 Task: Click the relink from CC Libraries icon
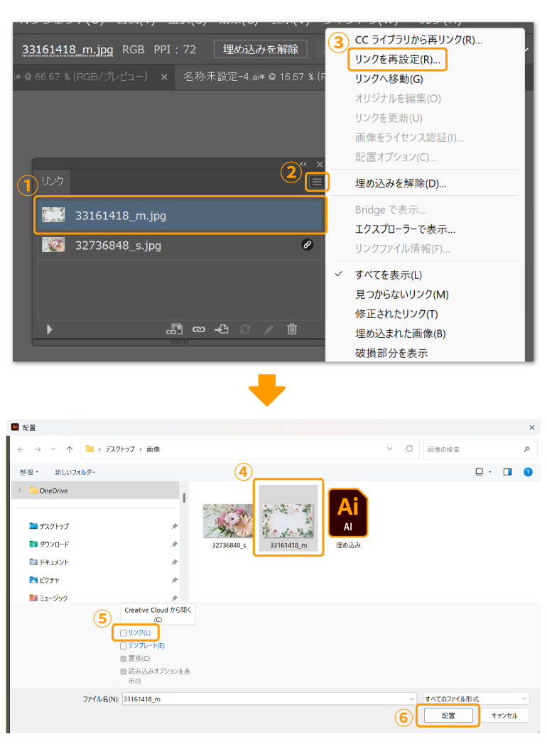tap(175, 329)
